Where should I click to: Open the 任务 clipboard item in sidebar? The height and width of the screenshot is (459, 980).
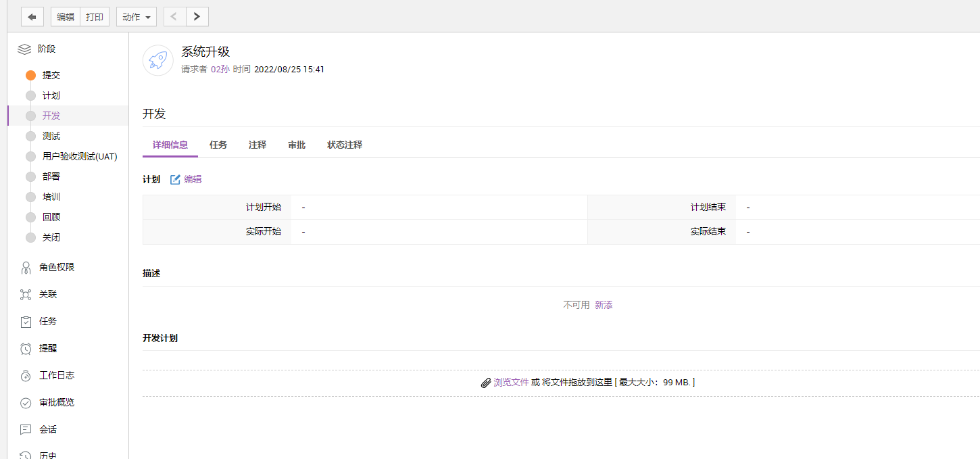pos(48,321)
